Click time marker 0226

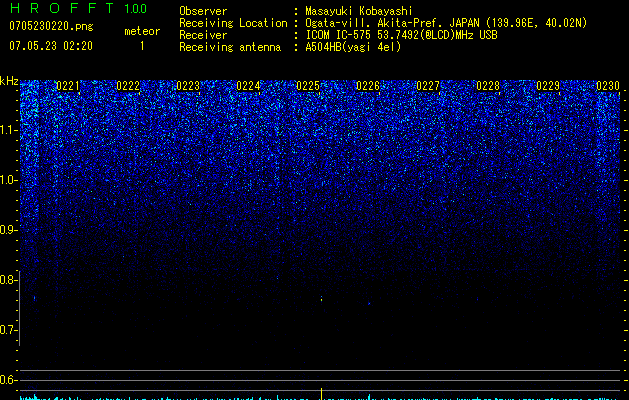(368, 86)
